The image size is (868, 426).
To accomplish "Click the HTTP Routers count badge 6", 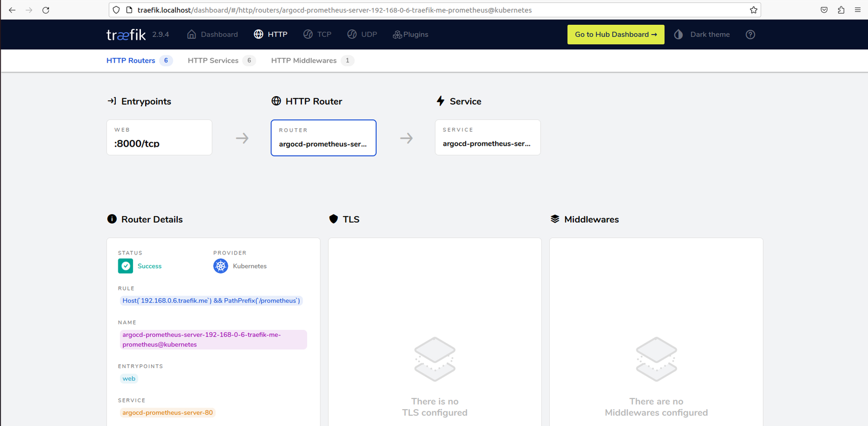I will tap(166, 60).
